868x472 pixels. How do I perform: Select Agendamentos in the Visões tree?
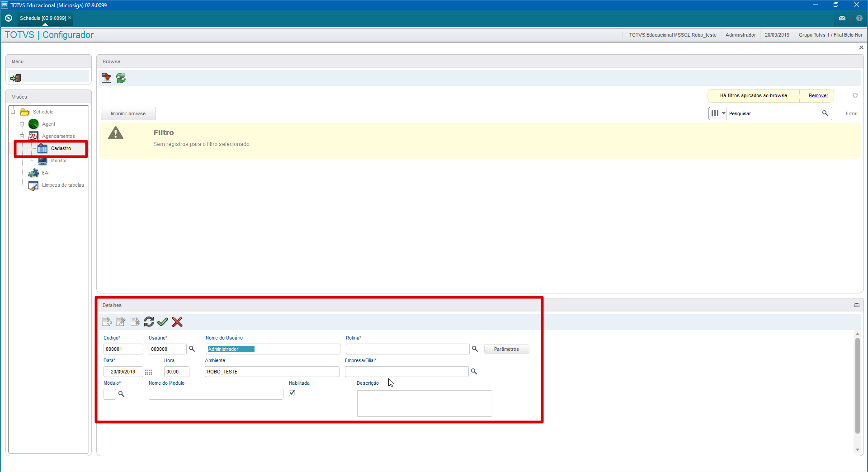click(x=52, y=136)
